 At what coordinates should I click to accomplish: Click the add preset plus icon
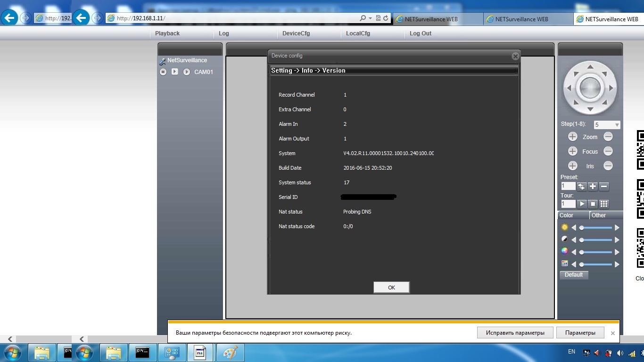click(x=593, y=186)
